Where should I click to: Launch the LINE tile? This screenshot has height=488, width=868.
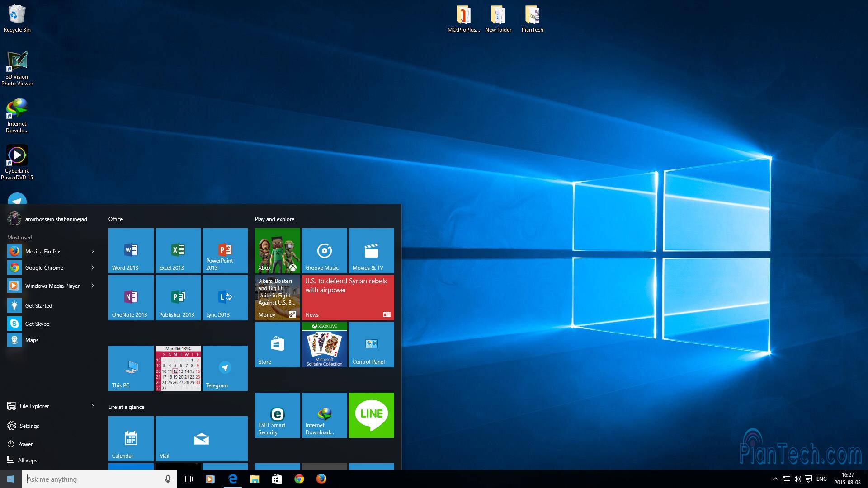[x=372, y=415]
